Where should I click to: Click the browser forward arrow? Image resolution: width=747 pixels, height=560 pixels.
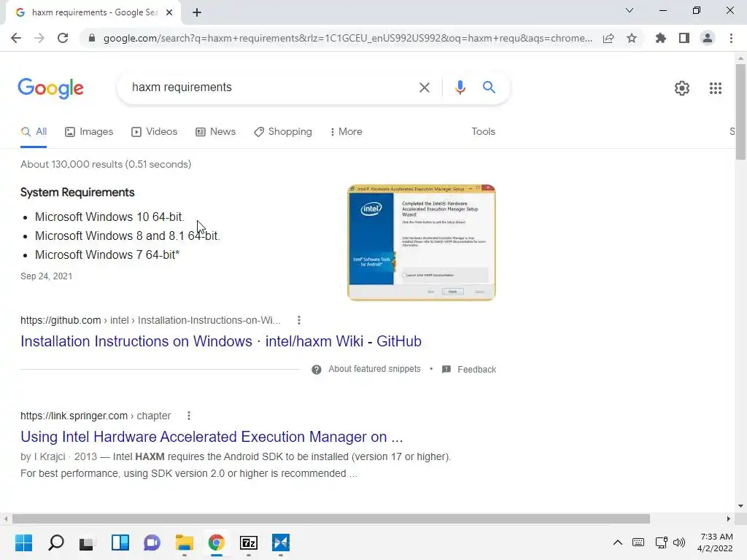tap(39, 38)
